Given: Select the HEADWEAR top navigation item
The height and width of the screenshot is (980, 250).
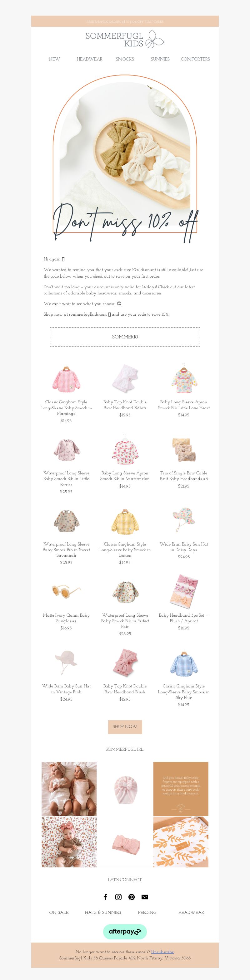Looking at the screenshot, I should point(90,59).
